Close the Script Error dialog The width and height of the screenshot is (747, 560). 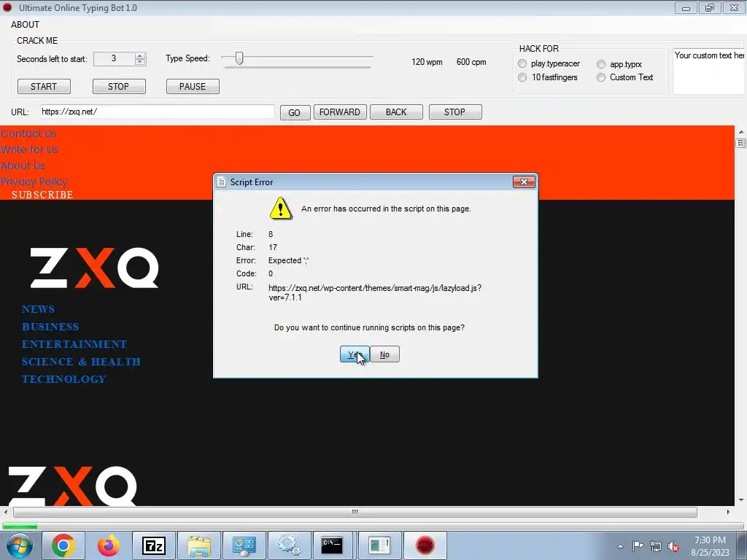tap(524, 182)
